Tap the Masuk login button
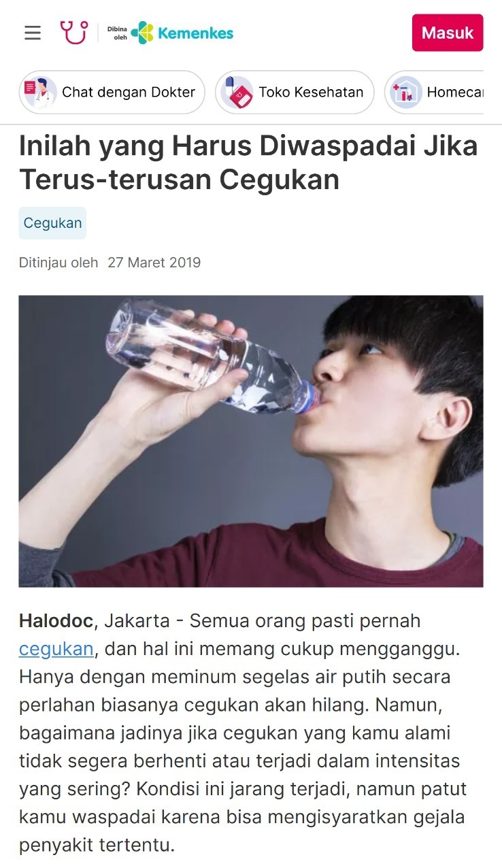The width and height of the screenshot is (502, 868). [x=448, y=33]
